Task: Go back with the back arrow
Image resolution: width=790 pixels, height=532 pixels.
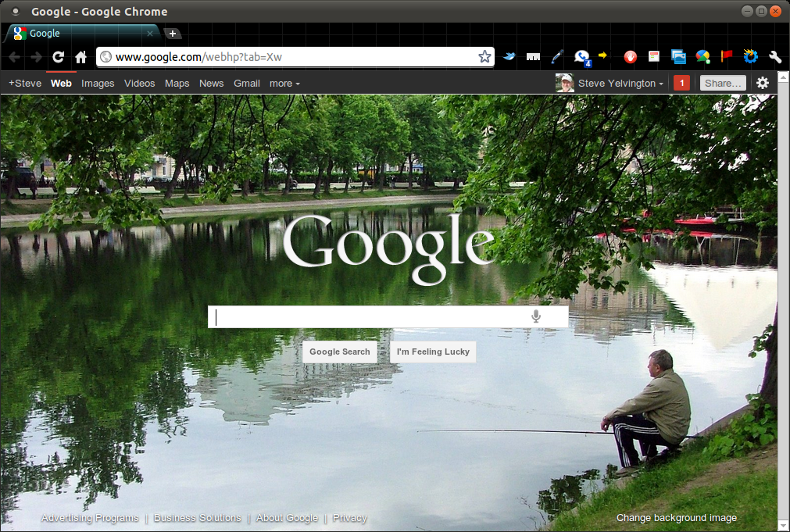Action: [15, 57]
